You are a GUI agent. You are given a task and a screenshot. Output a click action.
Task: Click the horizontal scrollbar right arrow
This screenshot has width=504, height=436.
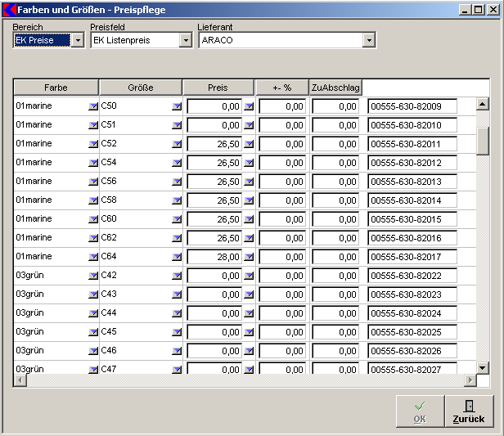click(470, 380)
